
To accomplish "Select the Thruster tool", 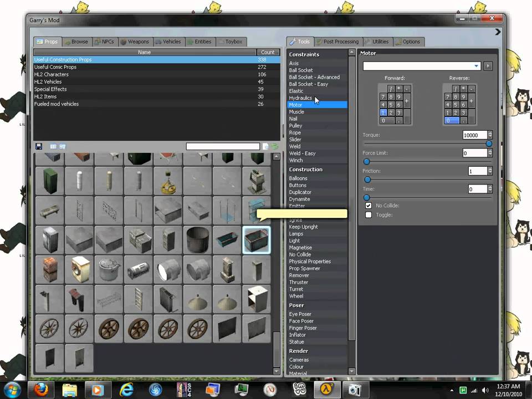I will point(317,282).
